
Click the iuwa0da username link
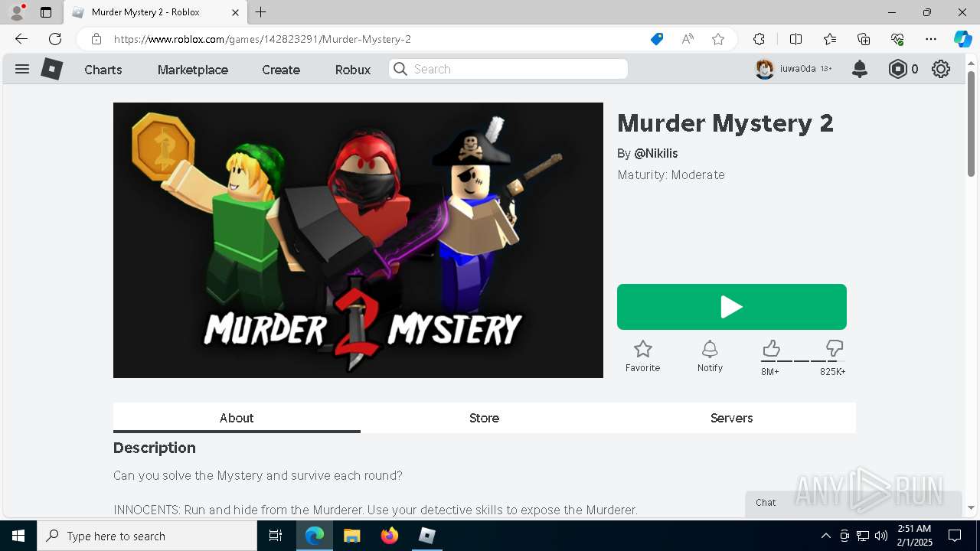point(798,69)
